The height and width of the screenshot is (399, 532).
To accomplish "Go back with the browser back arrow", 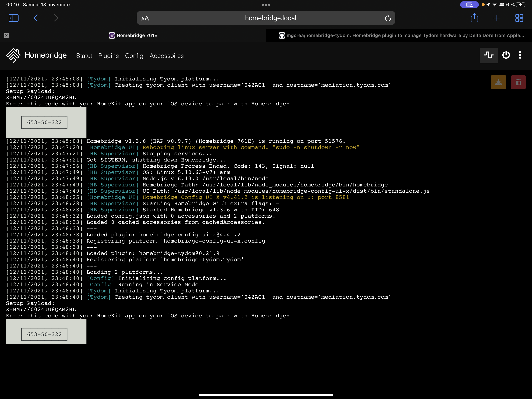I will tap(36, 18).
